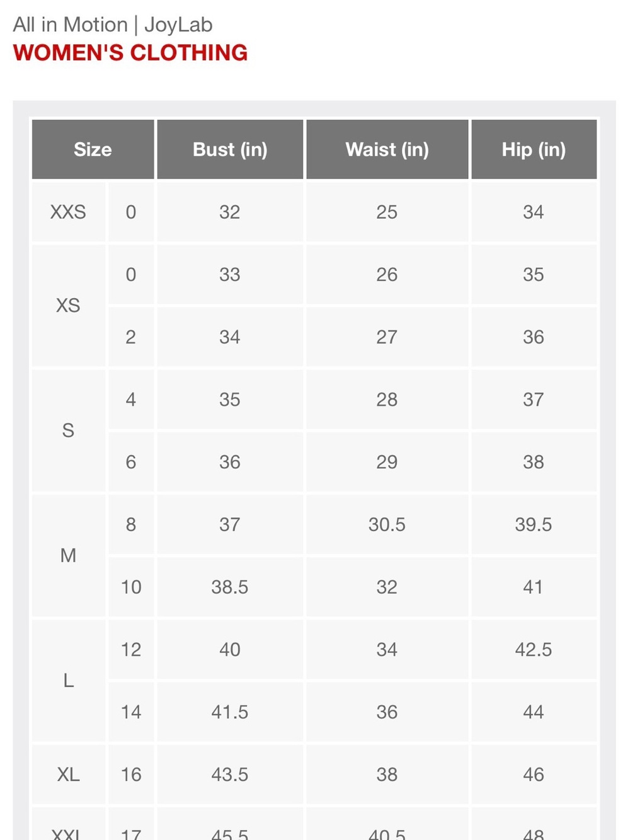
Task: Click the Size column header
Action: coord(93,149)
